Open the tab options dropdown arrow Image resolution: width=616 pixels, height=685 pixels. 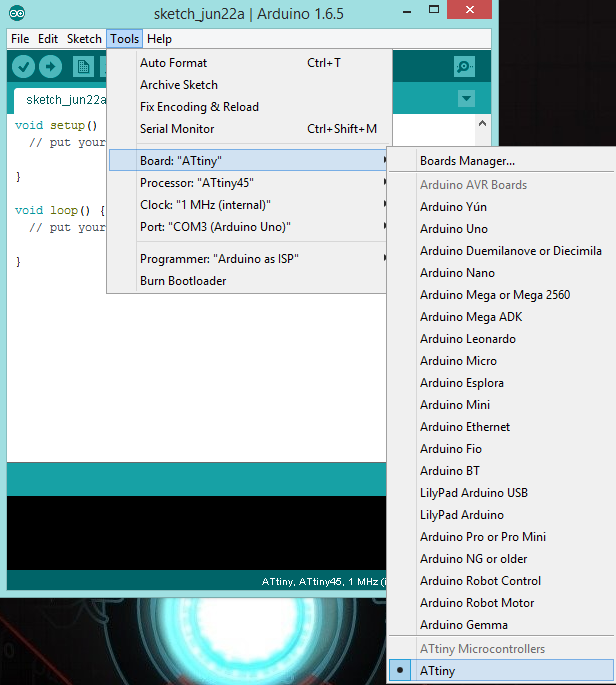[x=466, y=98]
